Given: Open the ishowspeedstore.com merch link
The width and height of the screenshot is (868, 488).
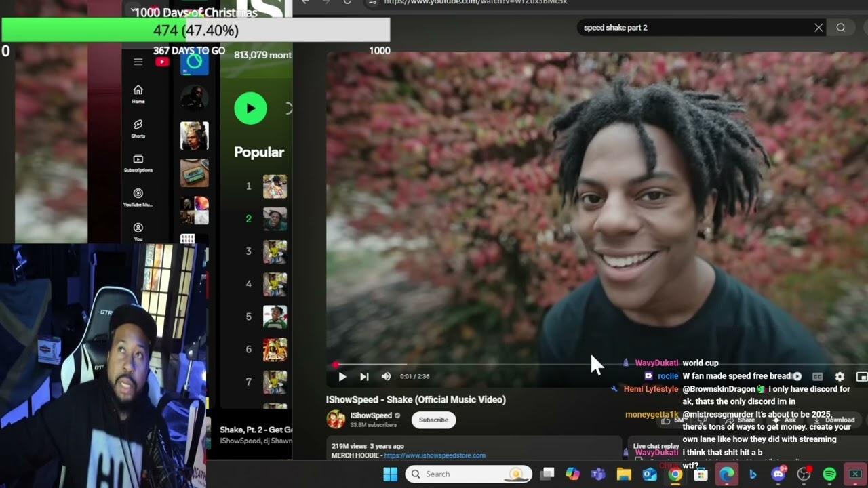Looking at the screenshot, I should (435, 455).
